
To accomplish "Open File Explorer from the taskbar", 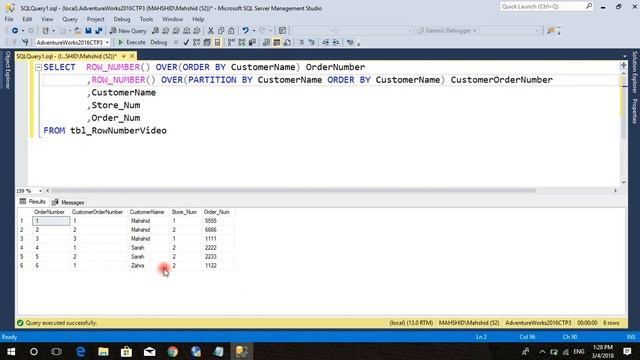I will (x=103, y=351).
